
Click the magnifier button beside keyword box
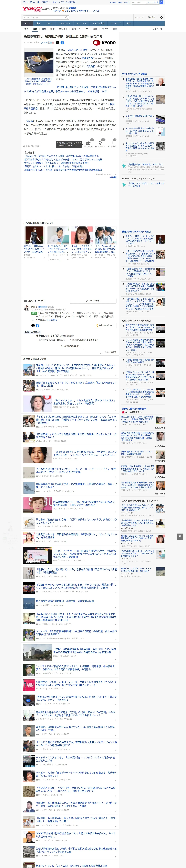(x=66, y=17)
